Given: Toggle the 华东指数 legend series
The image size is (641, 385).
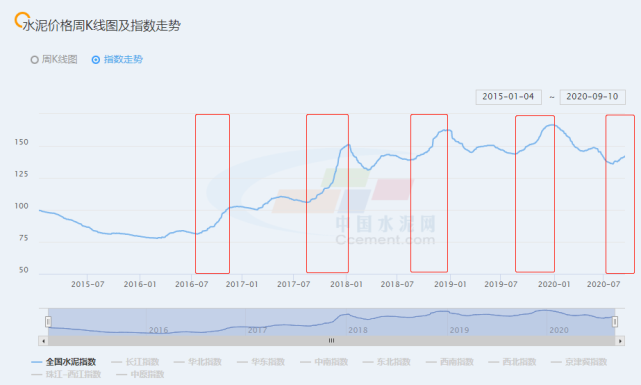Looking at the screenshot, I should [x=261, y=362].
